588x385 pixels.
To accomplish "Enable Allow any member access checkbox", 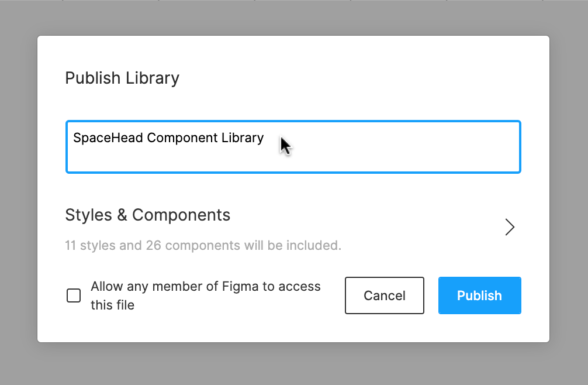I will click(74, 295).
